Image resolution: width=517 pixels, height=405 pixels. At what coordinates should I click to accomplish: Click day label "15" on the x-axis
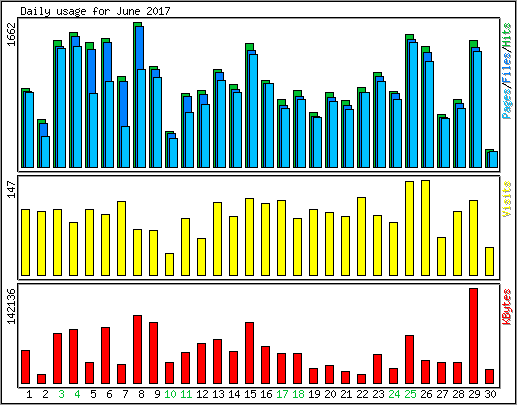pos(250,394)
